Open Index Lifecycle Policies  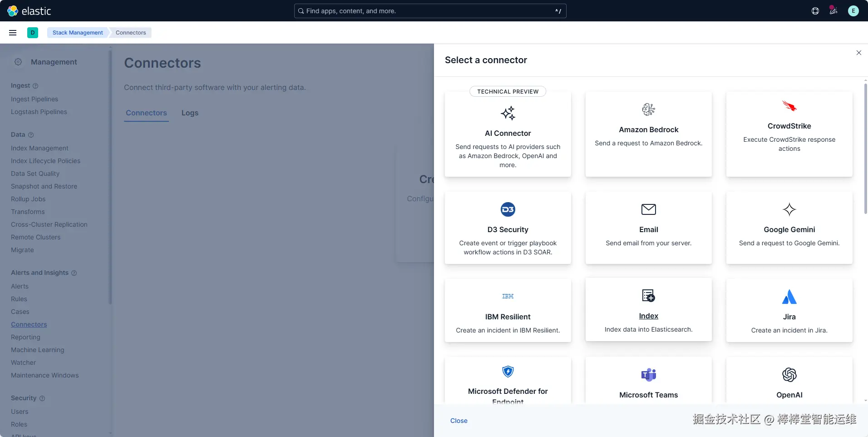[45, 161]
